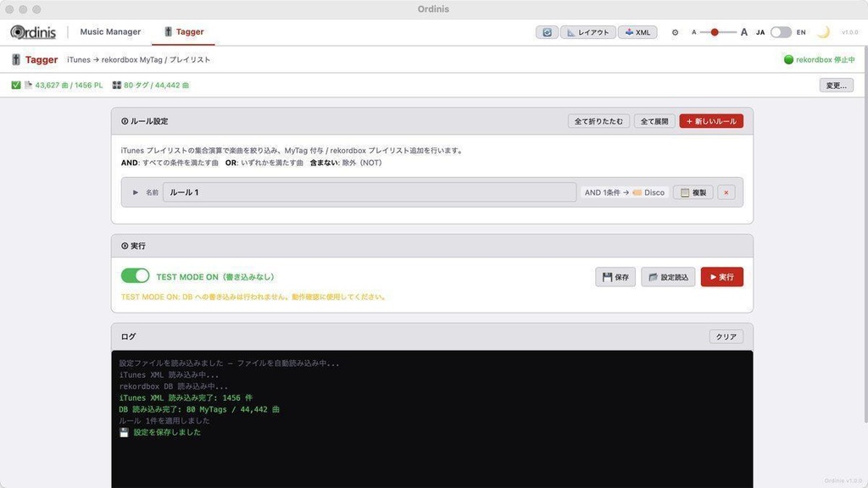
Task: Toggle TEST MODE switch
Action: click(135, 275)
